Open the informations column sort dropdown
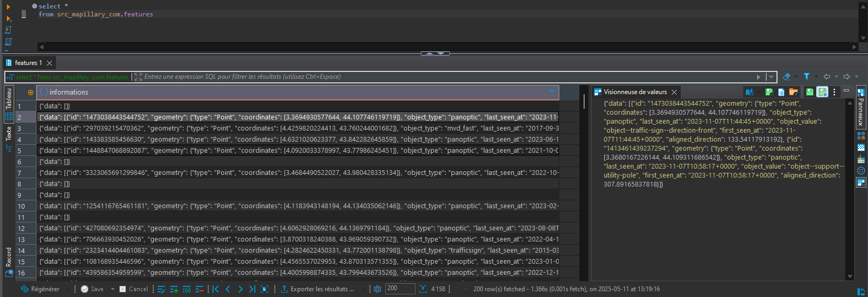 (552, 92)
